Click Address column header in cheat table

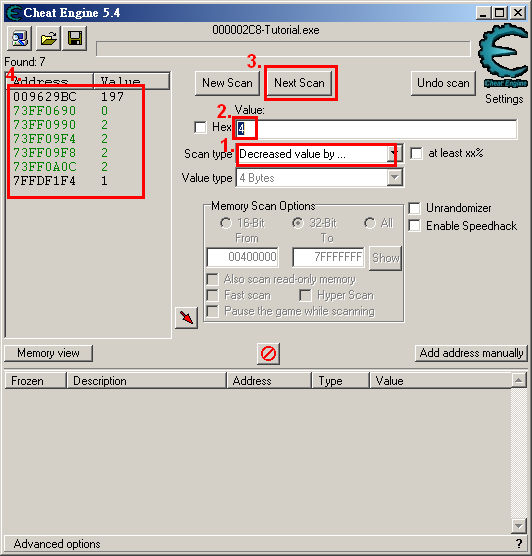269,381
